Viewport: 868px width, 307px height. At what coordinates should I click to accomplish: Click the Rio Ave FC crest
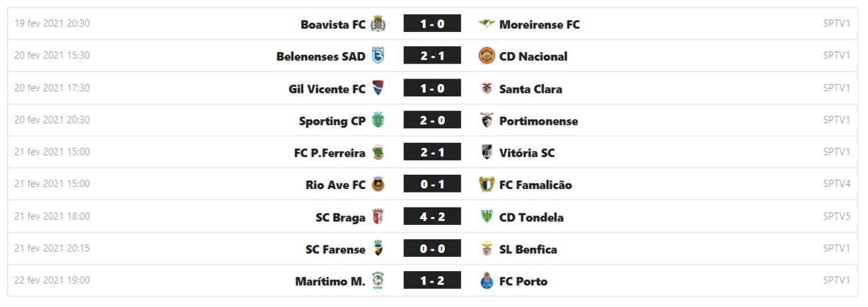[x=378, y=185]
